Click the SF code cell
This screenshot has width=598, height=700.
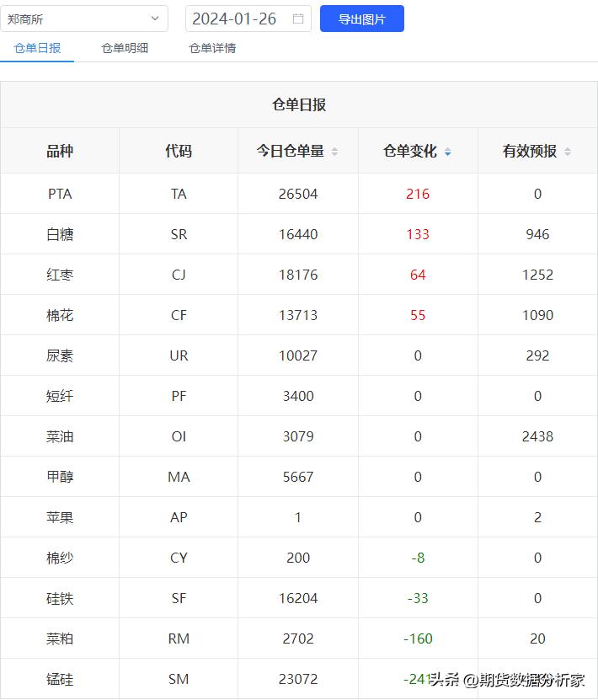point(179,598)
